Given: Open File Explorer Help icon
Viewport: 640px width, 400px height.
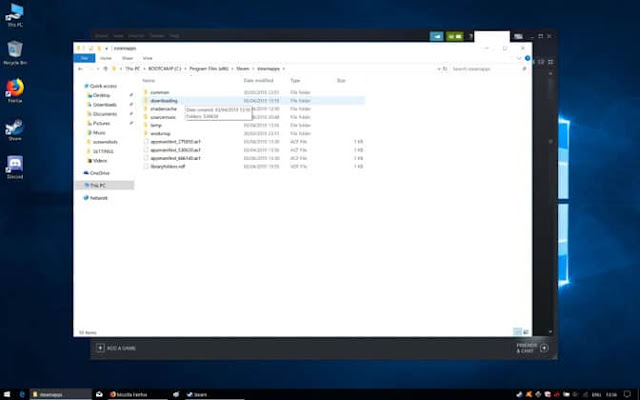Looking at the screenshot, I should click(x=527, y=58).
